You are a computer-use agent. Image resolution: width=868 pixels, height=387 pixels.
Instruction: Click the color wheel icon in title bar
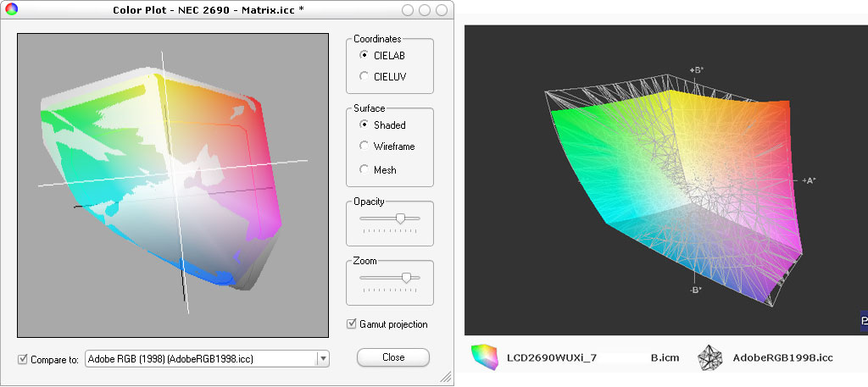tap(10, 10)
